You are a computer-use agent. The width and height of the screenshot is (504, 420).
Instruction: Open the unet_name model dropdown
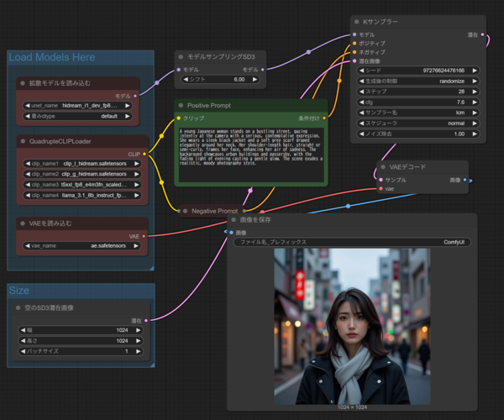[82, 107]
